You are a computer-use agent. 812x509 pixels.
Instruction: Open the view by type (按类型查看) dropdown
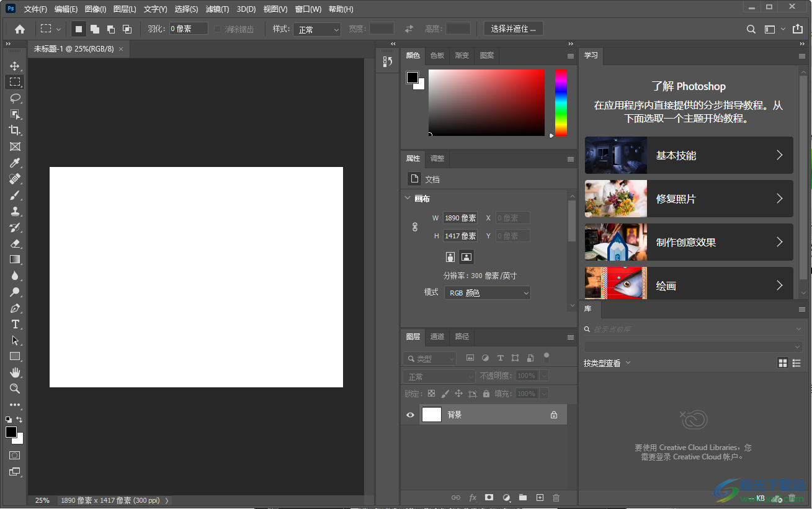click(607, 363)
